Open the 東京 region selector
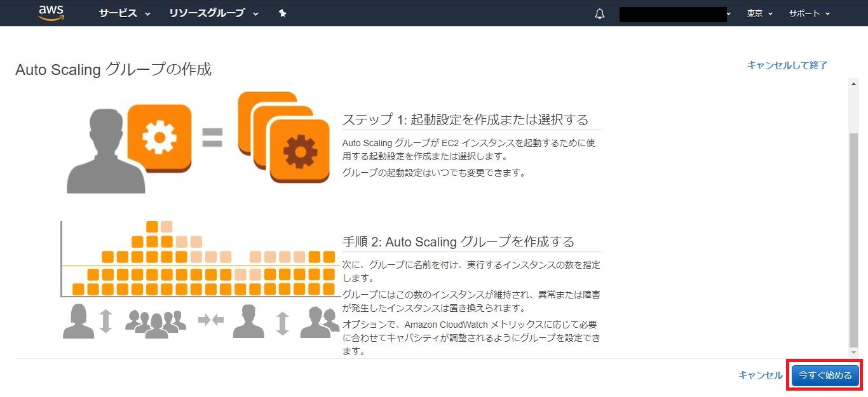 760,13
